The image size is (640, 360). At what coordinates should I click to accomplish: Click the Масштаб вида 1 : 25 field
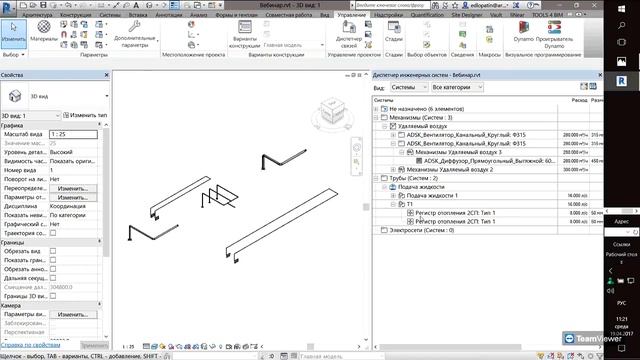73,134
